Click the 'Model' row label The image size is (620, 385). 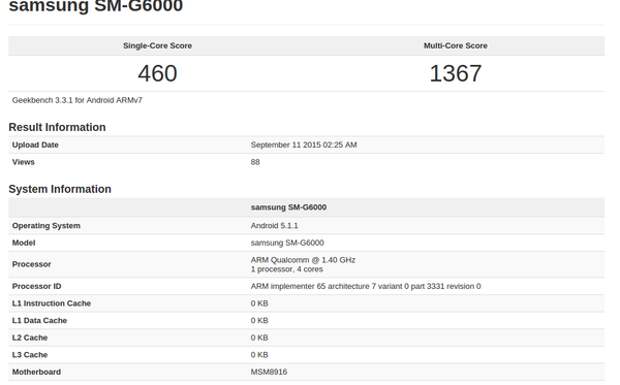24,243
